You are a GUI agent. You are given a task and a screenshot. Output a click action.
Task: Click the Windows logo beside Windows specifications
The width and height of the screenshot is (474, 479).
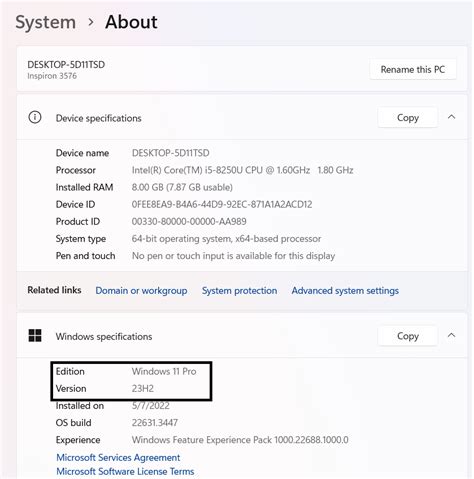(35, 336)
